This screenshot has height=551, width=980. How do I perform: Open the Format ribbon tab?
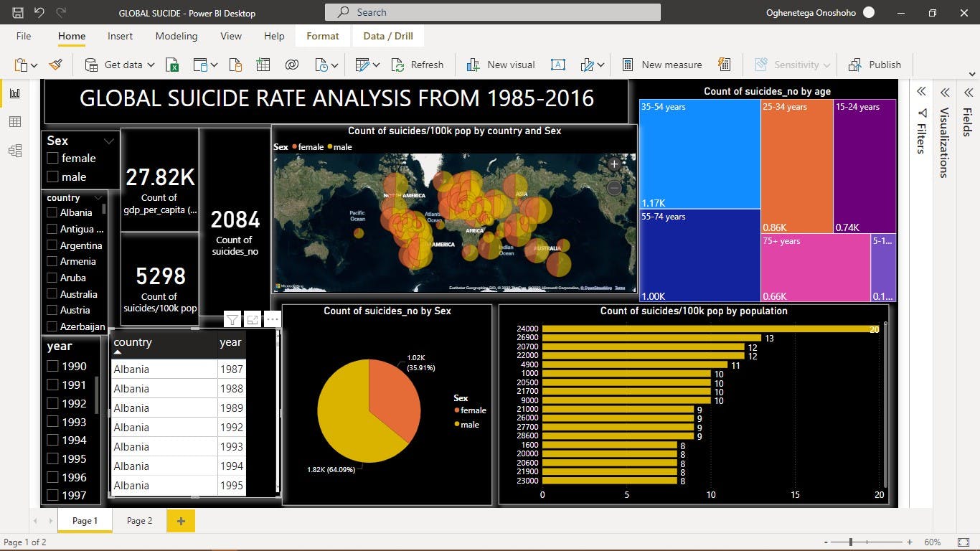pyautogui.click(x=323, y=36)
